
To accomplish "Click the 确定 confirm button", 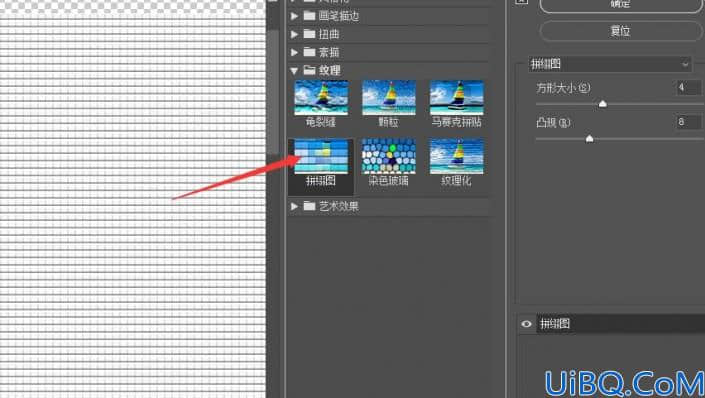I will [x=620, y=4].
